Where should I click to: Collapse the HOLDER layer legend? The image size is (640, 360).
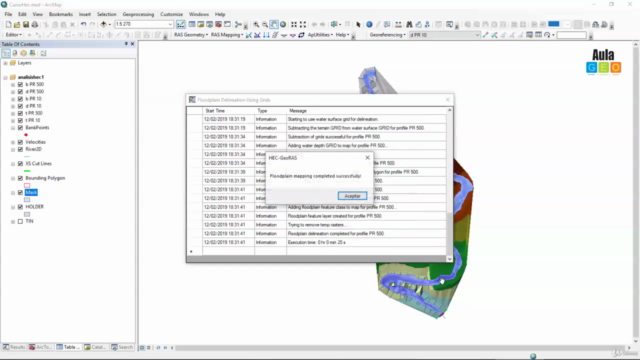point(13,207)
